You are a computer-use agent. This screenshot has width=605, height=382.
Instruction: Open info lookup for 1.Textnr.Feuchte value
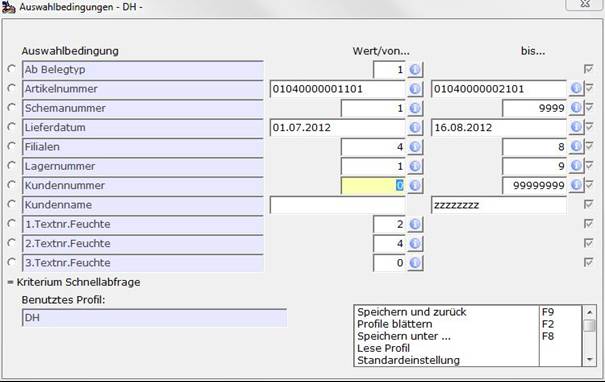click(415, 224)
